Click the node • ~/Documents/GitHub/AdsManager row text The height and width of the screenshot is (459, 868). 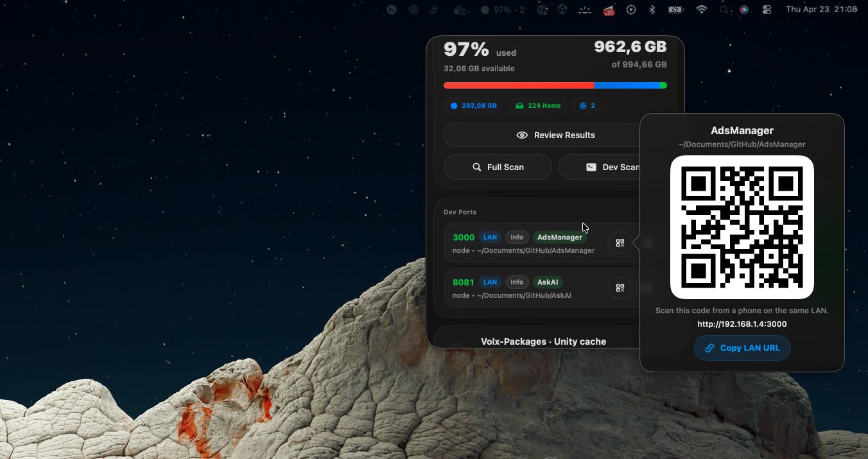(x=524, y=250)
